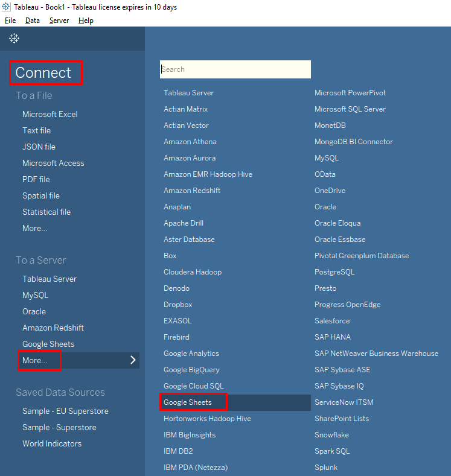The height and width of the screenshot is (476, 451).
Task: Connect to a PDF file
Action: click(x=36, y=179)
